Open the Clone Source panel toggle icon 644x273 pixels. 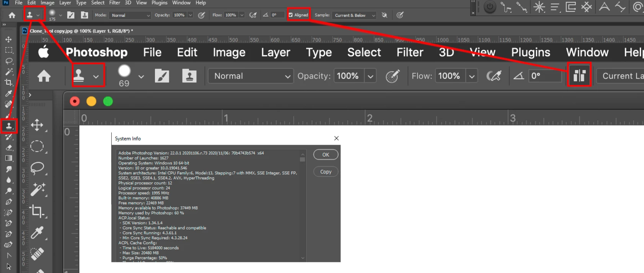(x=85, y=15)
